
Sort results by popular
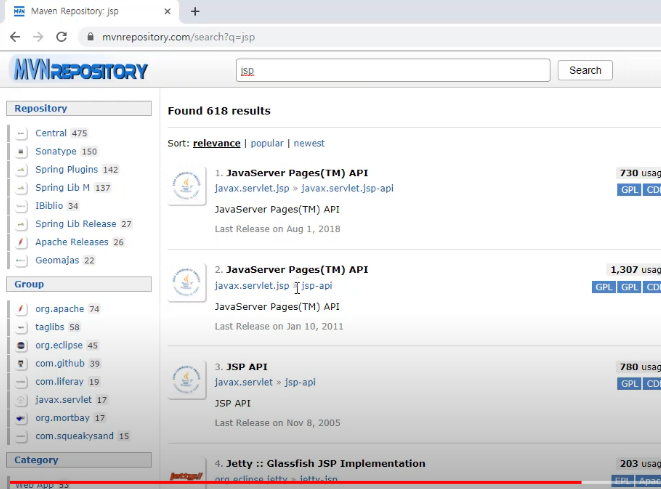267,143
